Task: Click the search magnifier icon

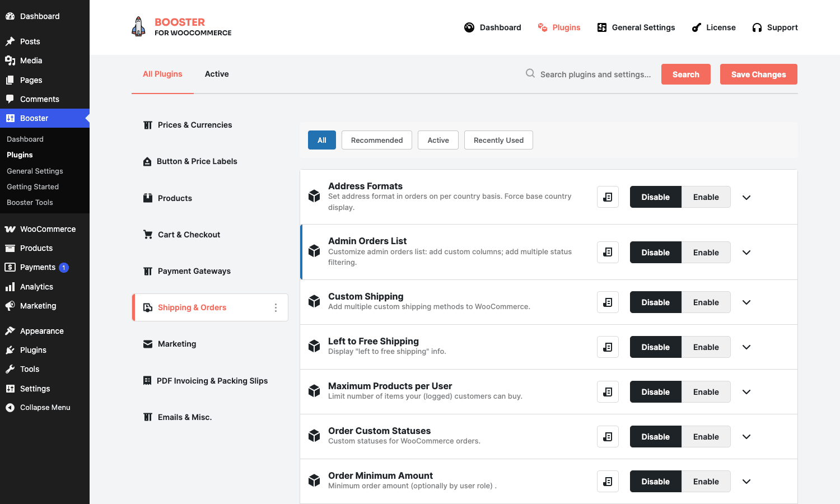Action: (530, 73)
